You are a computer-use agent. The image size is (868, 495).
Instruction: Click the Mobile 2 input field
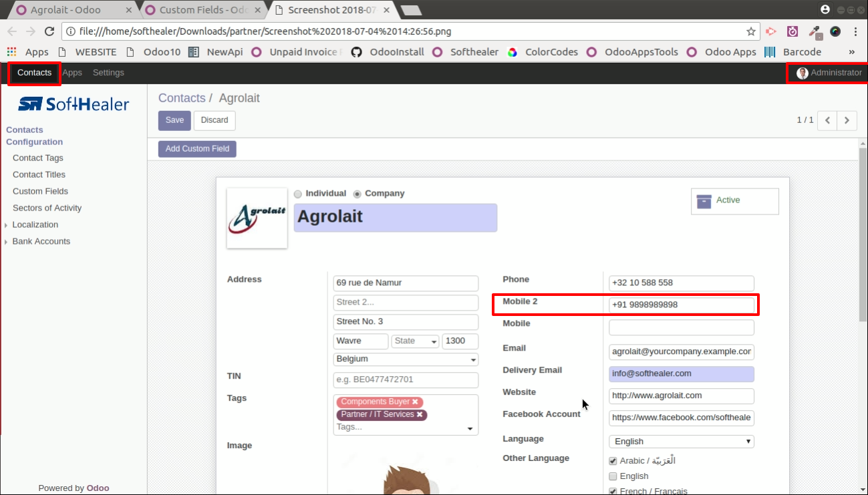point(682,305)
